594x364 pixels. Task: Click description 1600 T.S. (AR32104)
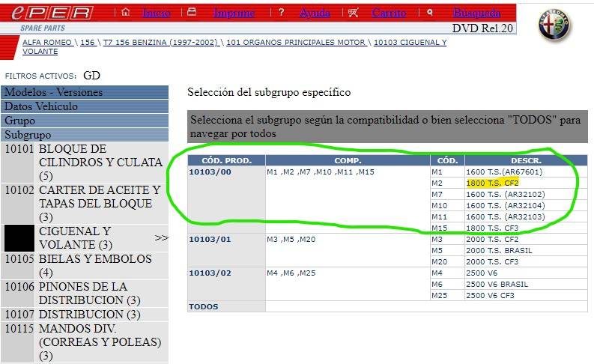point(506,206)
